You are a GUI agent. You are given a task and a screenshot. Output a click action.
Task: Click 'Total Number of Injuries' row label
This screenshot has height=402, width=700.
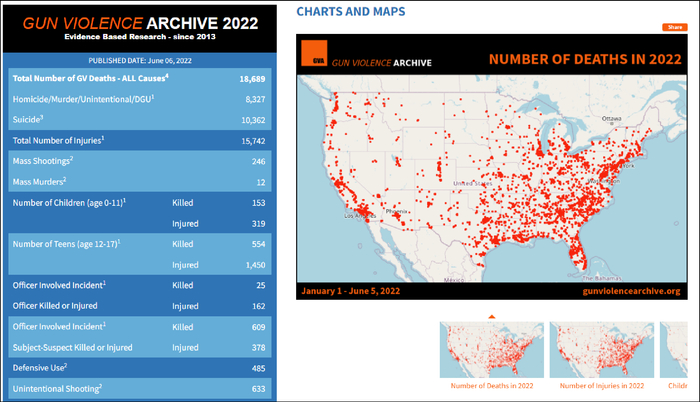click(x=58, y=140)
